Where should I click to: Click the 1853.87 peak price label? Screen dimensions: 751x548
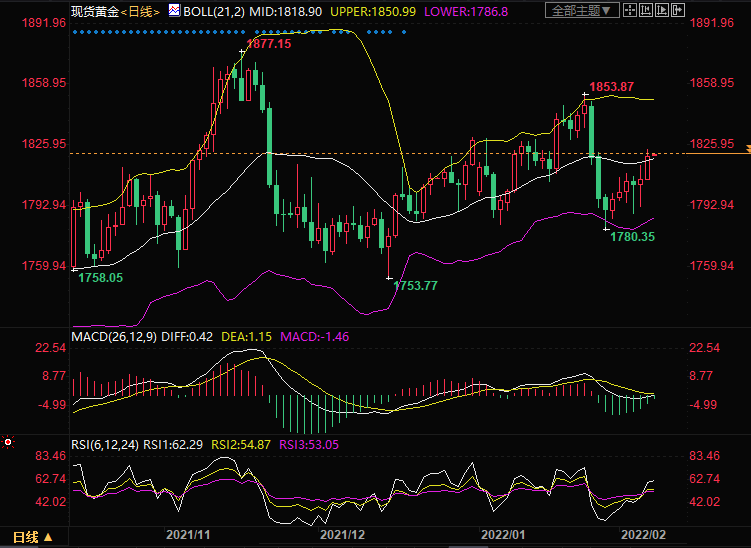coord(609,89)
